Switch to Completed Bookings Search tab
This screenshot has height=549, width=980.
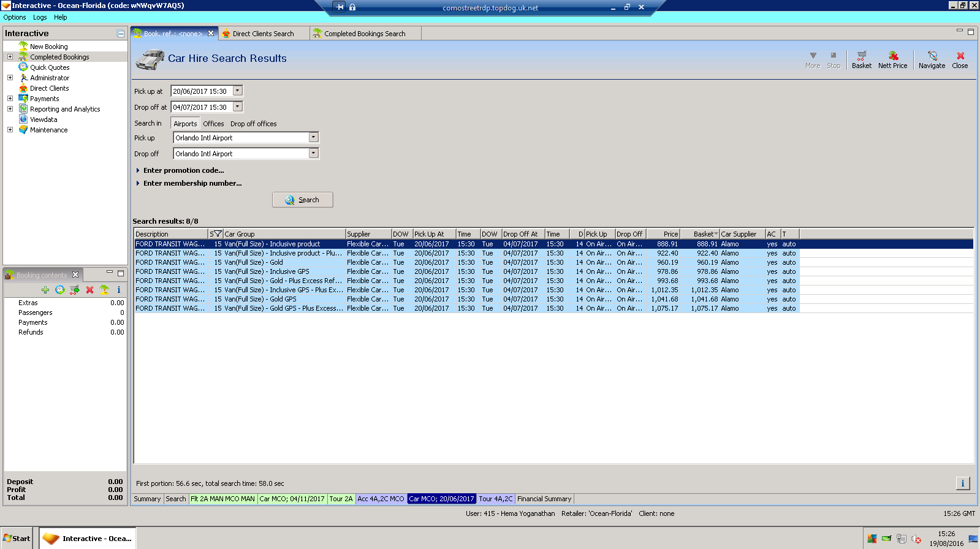tap(364, 34)
